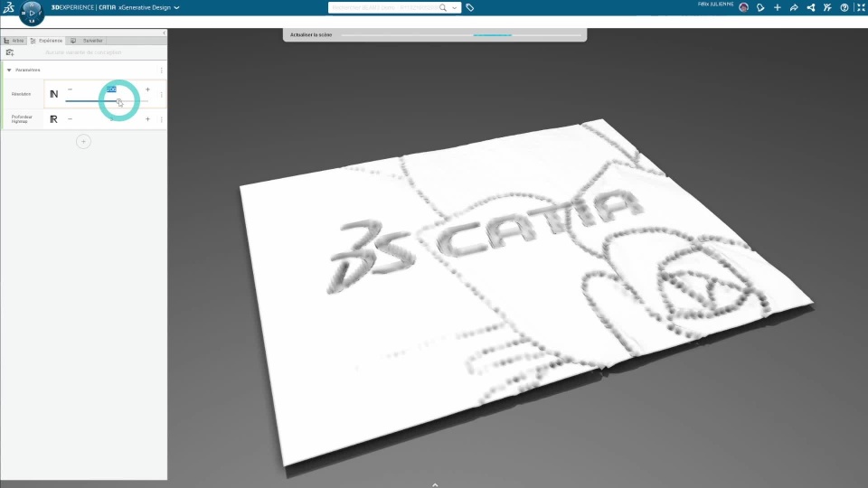Screen dimensions: 868x488
Task: Switch to the Expérience tab
Action: [x=46, y=41]
